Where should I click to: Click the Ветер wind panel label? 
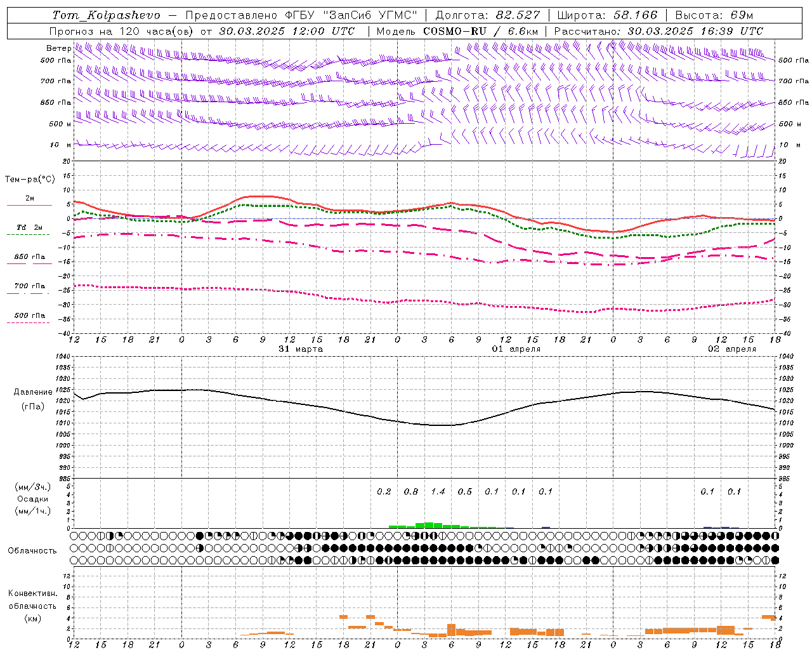click(58, 48)
